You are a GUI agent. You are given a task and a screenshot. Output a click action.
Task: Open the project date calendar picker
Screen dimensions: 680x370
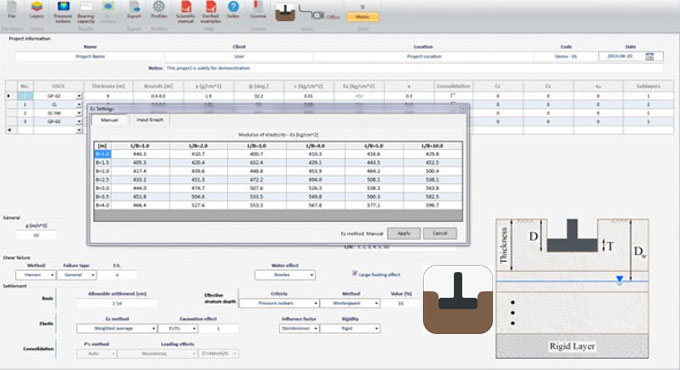649,56
